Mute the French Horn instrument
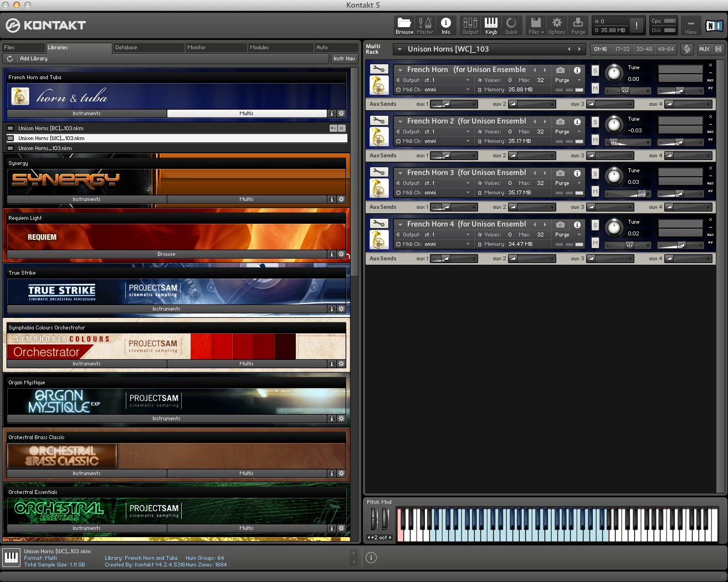Screen dimensions: 728x582 click(595, 88)
